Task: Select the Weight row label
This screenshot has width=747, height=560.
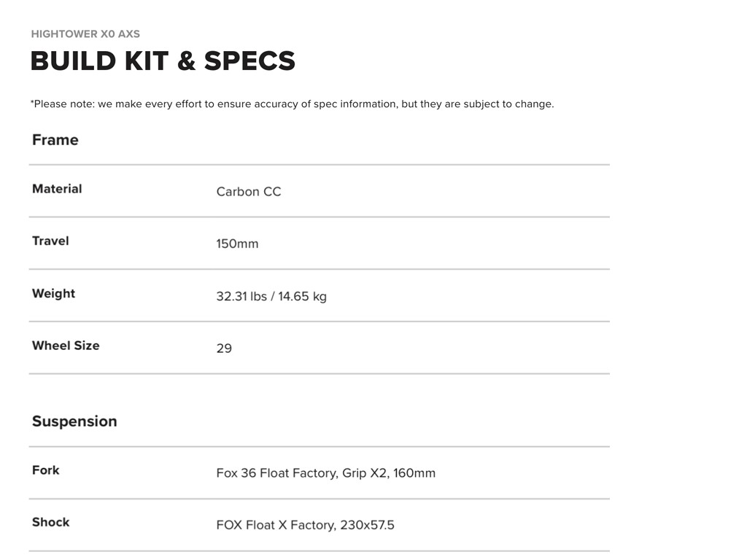Action: pyautogui.click(x=53, y=294)
